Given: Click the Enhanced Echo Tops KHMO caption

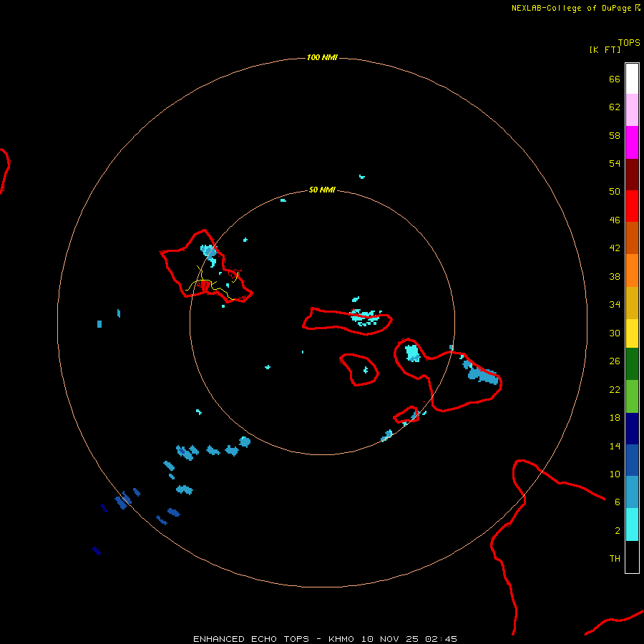Looking at the screenshot, I should click(325, 639).
